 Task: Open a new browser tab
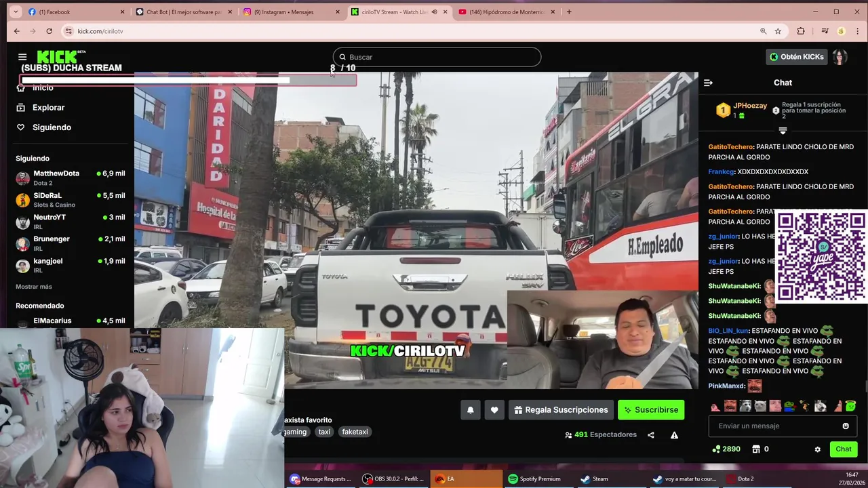pyautogui.click(x=568, y=12)
